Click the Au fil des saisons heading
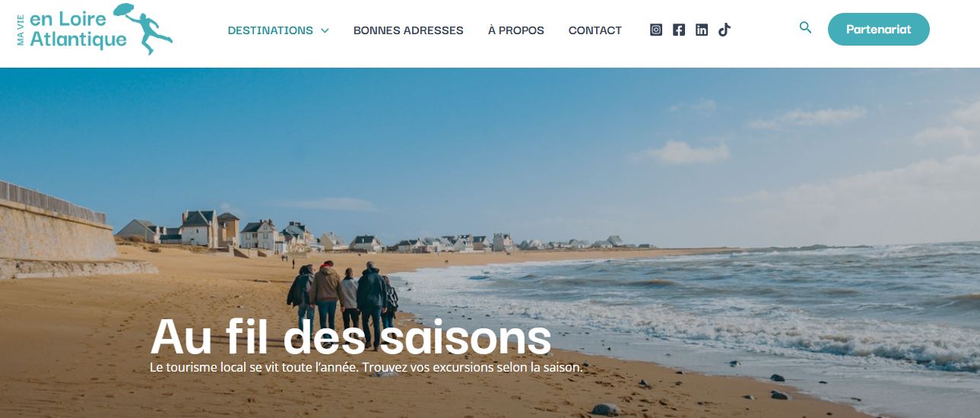 350,336
